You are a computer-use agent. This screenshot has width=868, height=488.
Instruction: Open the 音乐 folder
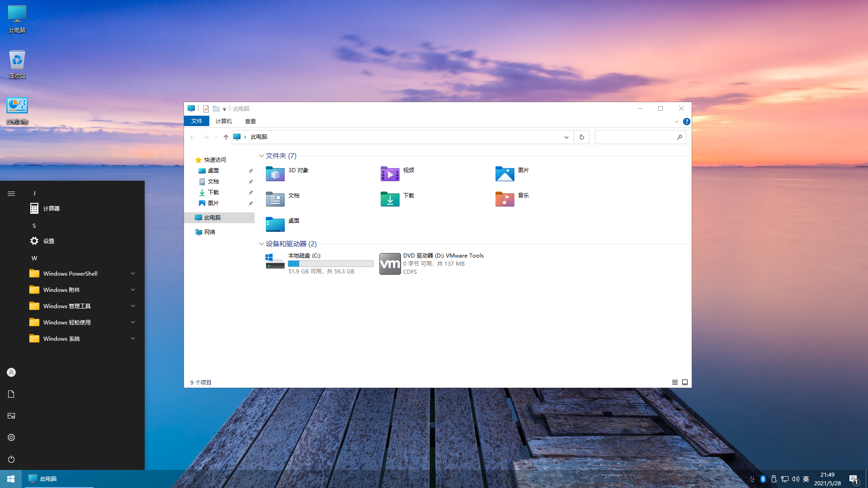(x=524, y=196)
